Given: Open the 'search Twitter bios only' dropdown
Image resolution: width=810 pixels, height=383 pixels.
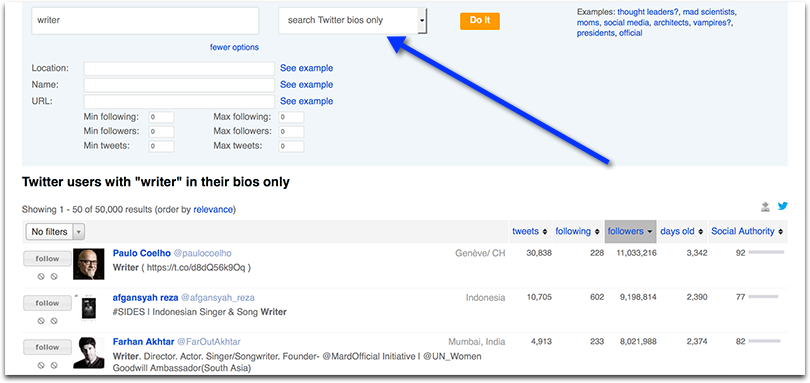Looking at the screenshot, I should point(353,21).
